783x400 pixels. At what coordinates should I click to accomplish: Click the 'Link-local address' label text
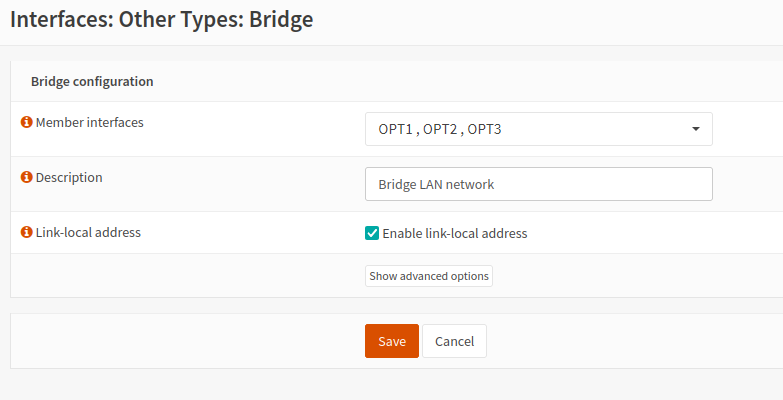click(x=88, y=232)
